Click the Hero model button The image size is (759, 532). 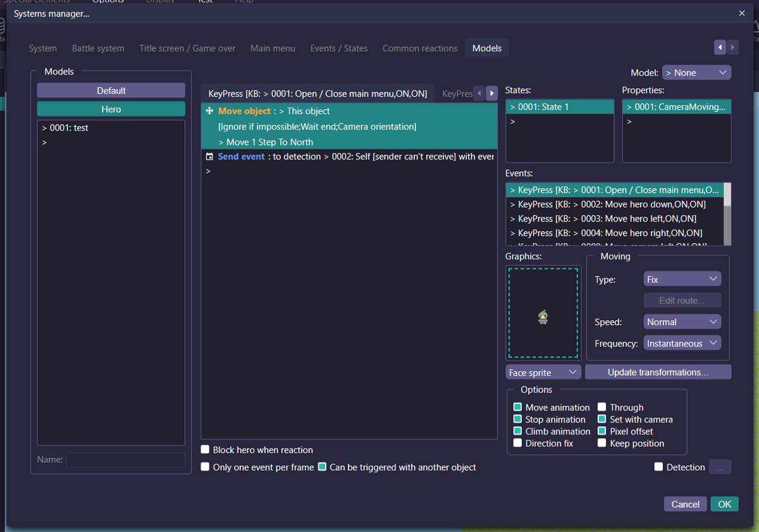coord(111,109)
